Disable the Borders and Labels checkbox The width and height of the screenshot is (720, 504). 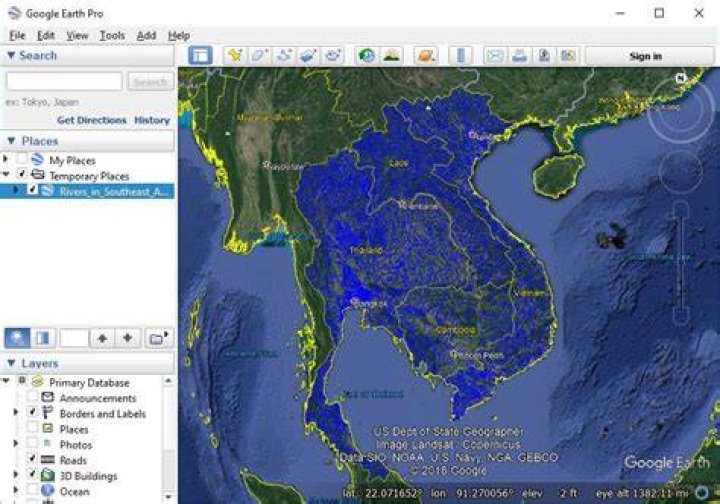click(x=32, y=412)
